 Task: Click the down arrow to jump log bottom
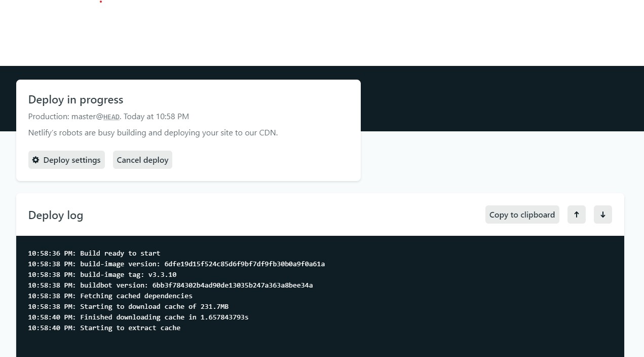602,215
